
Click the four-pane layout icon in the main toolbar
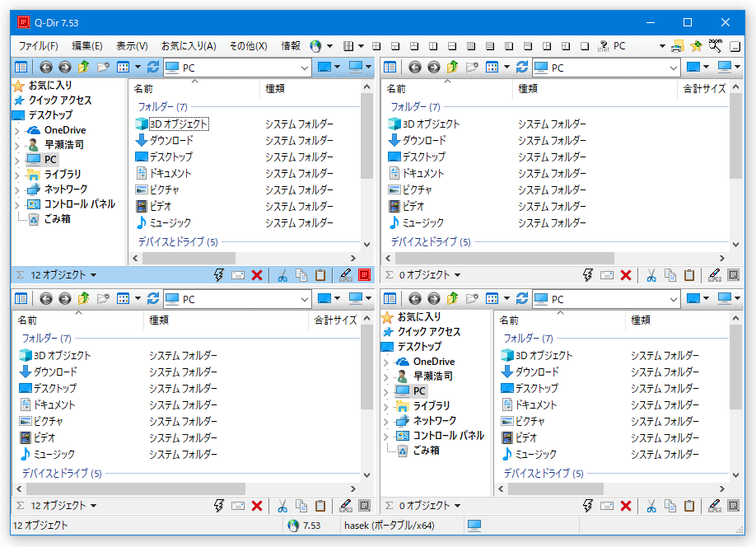tap(376, 46)
